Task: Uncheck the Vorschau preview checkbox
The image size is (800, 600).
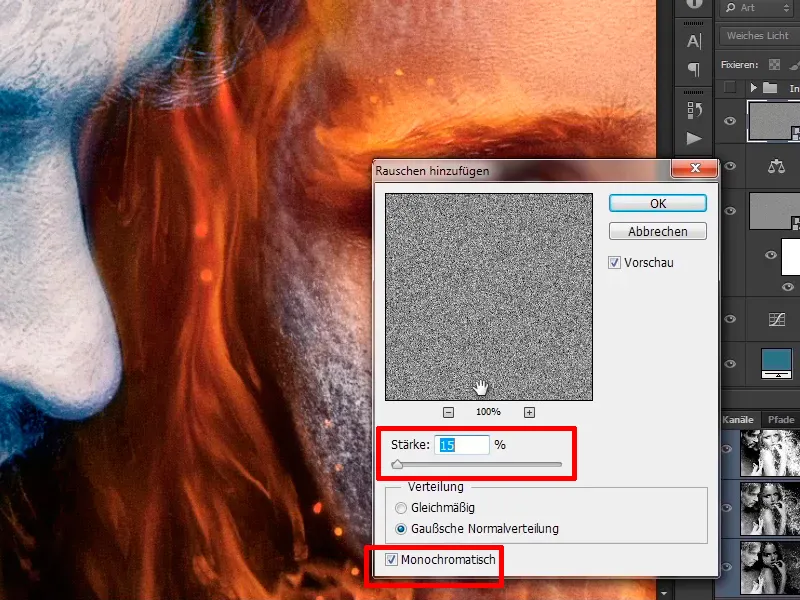Action: [x=614, y=263]
